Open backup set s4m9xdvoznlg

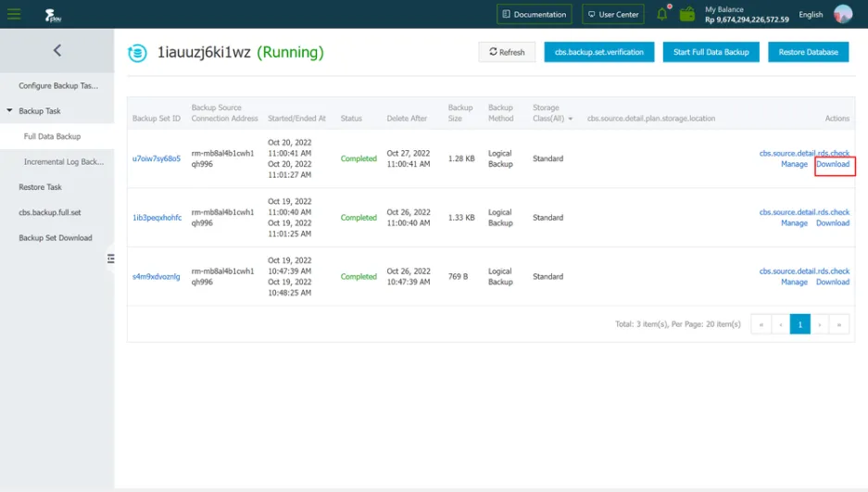click(157, 276)
